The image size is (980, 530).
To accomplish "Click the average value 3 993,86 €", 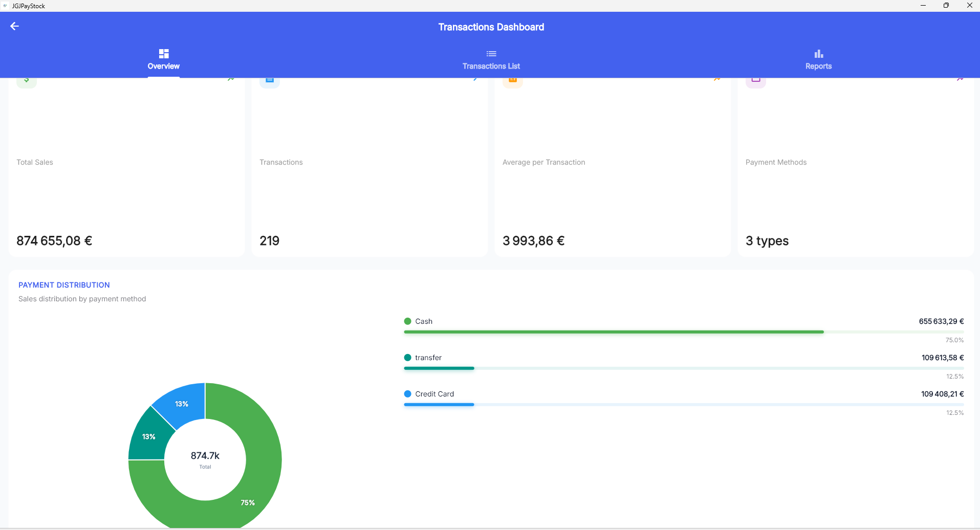I will click(x=534, y=241).
